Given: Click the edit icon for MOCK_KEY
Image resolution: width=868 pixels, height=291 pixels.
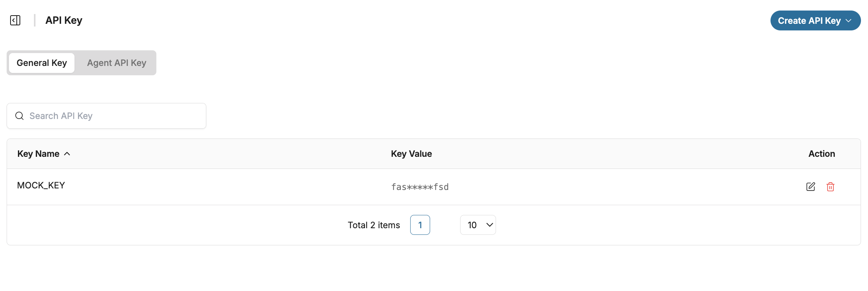Looking at the screenshot, I should (810, 187).
